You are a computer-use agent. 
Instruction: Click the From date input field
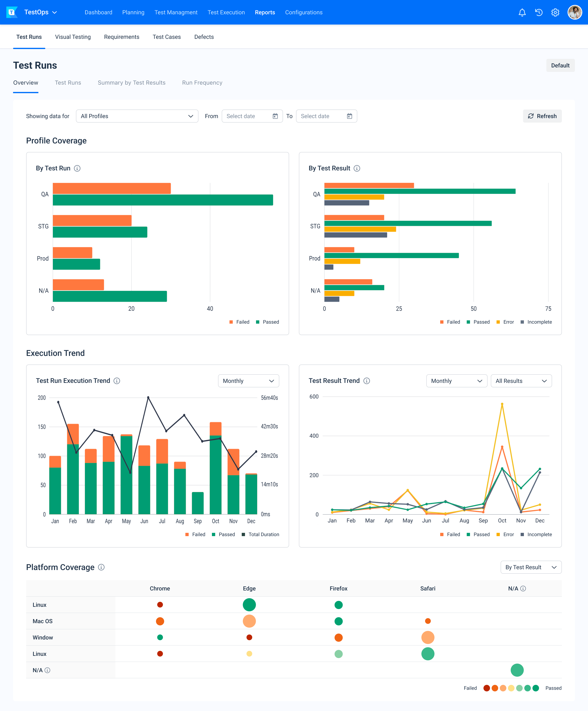point(251,116)
